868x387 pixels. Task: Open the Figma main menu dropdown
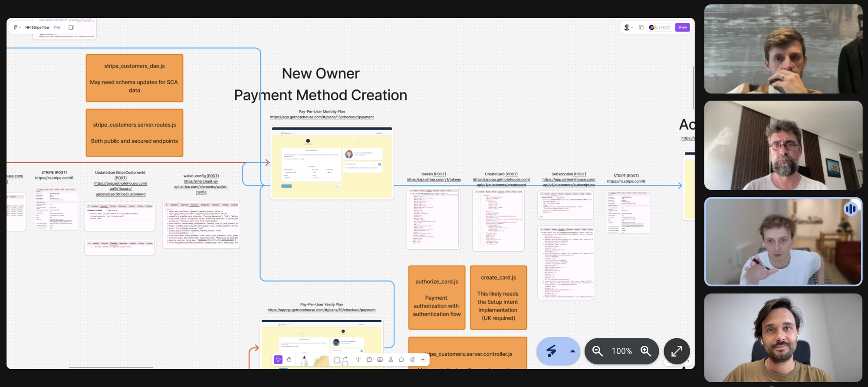(x=17, y=27)
